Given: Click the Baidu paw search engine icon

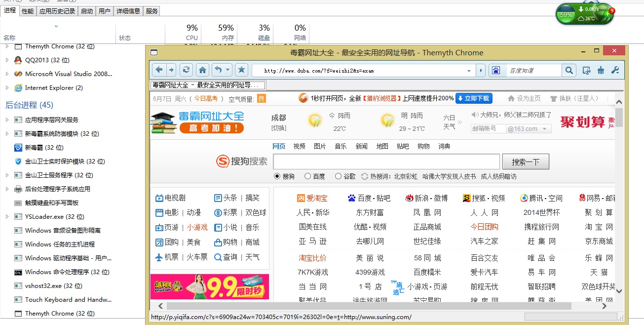Looking at the screenshot, I should click(496, 71).
